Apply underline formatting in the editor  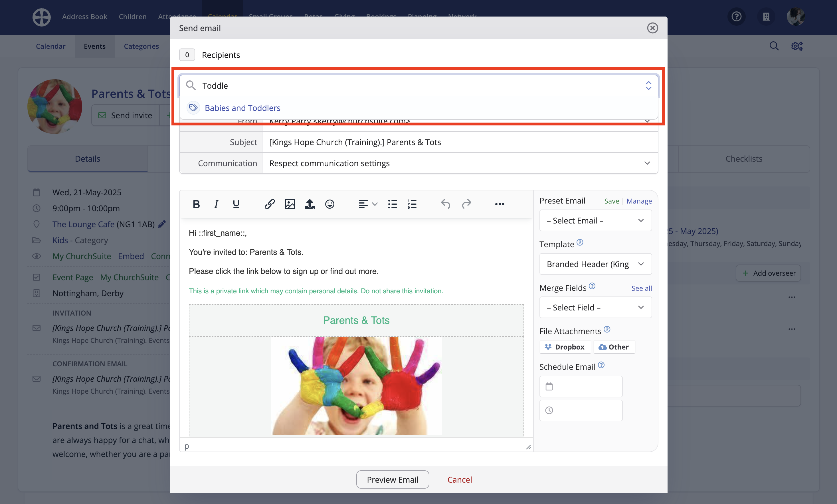(236, 204)
